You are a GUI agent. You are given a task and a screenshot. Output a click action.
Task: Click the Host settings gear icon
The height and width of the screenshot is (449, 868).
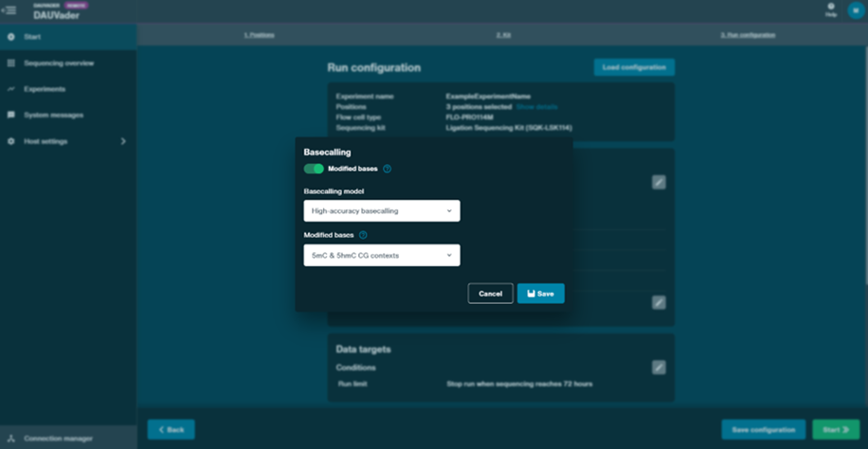(x=11, y=141)
